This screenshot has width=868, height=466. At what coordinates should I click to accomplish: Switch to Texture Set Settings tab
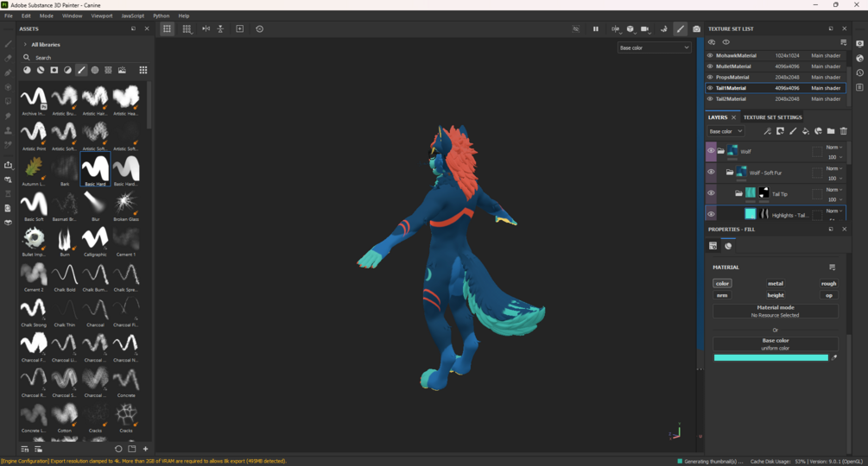point(772,117)
